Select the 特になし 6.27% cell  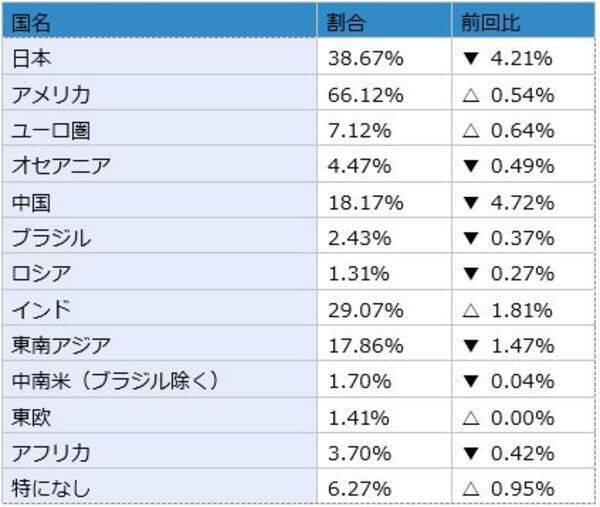[361, 489]
